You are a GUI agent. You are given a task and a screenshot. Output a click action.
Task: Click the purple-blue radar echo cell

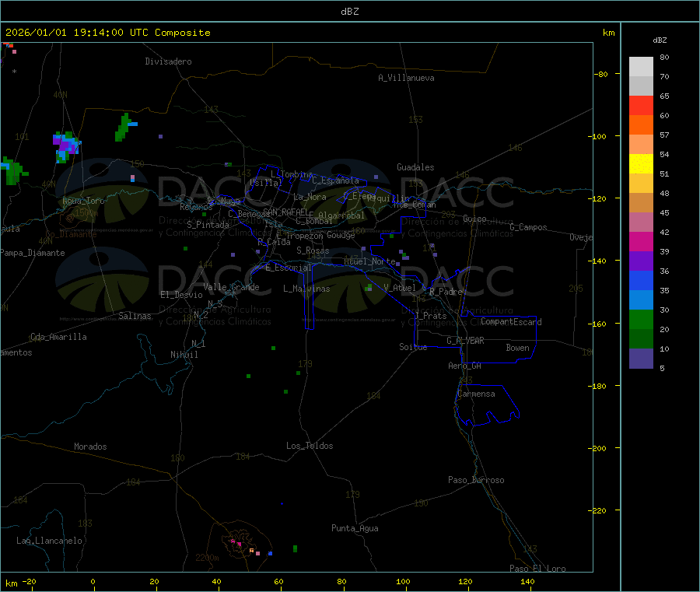coord(67,146)
